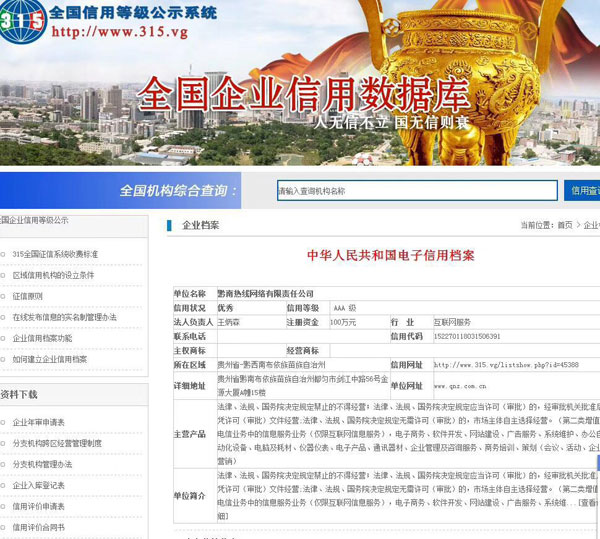Click the blue marker beside 企业档案 heading
Image resolution: width=600 pixels, height=539 pixels.
(170, 225)
